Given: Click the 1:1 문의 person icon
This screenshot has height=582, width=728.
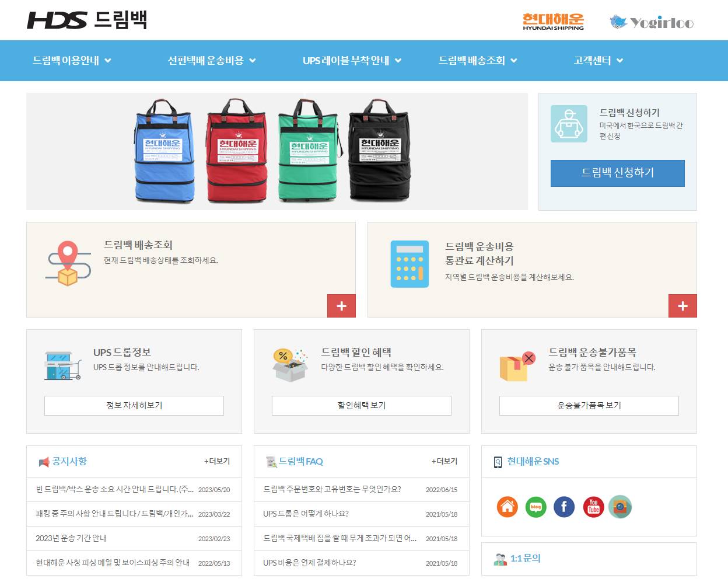Looking at the screenshot, I should (x=500, y=559).
